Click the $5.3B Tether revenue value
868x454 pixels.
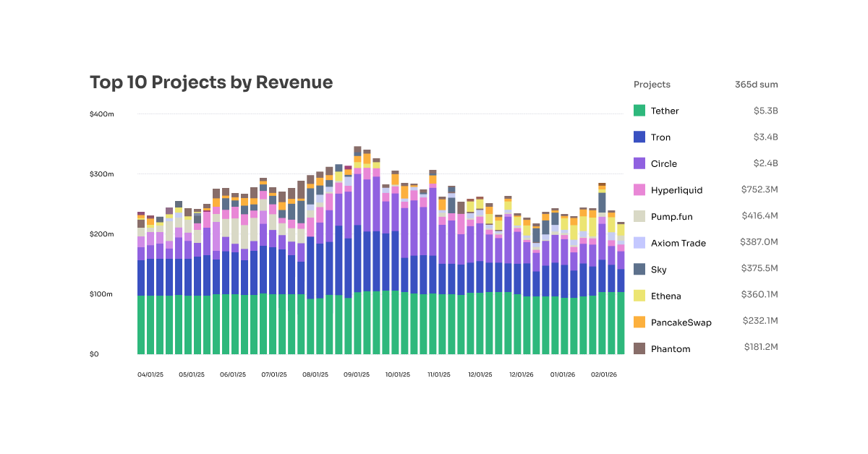pos(765,111)
